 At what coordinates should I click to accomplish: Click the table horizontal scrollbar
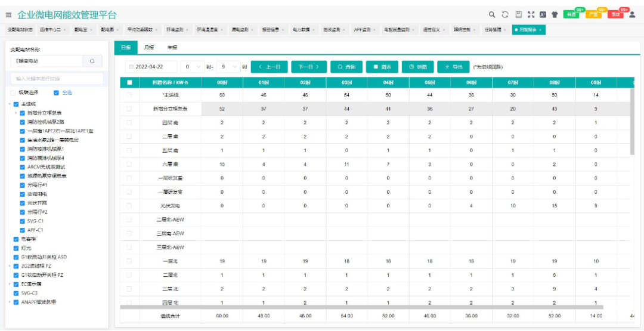point(361,307)
